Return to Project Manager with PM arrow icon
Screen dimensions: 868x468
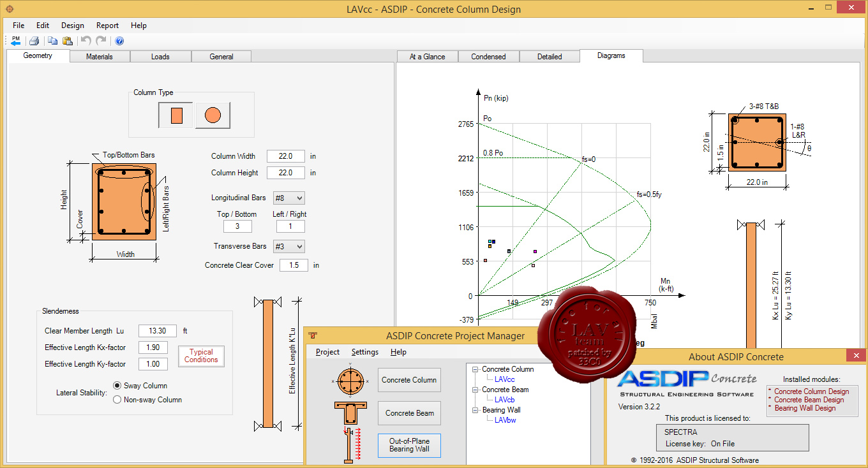(x=16, y=41)
